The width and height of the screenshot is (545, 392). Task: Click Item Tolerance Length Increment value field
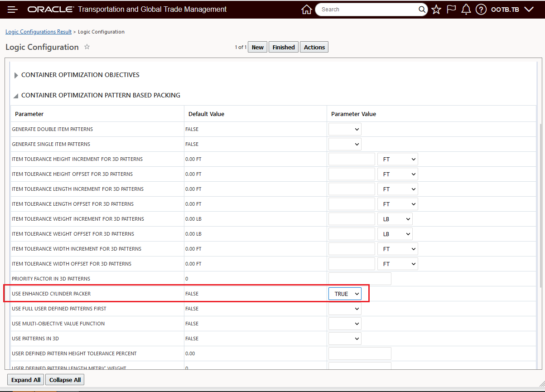(352, 189)
